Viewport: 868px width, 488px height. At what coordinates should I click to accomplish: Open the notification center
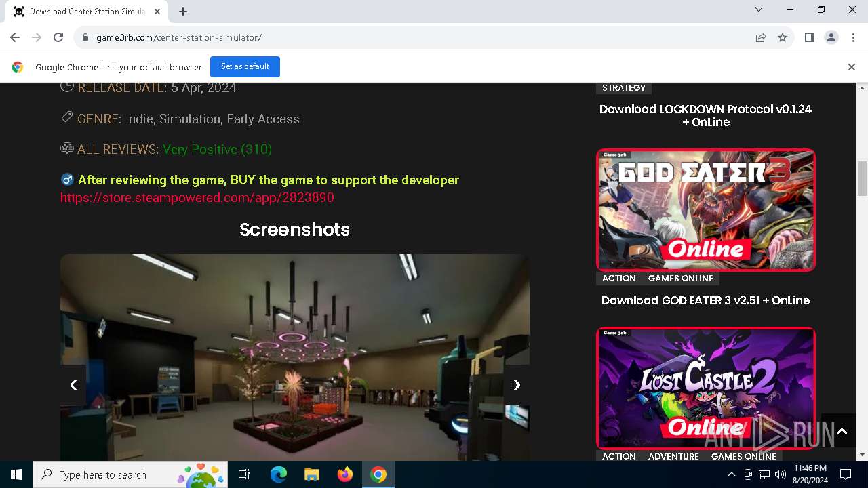(x=846, y=474)
